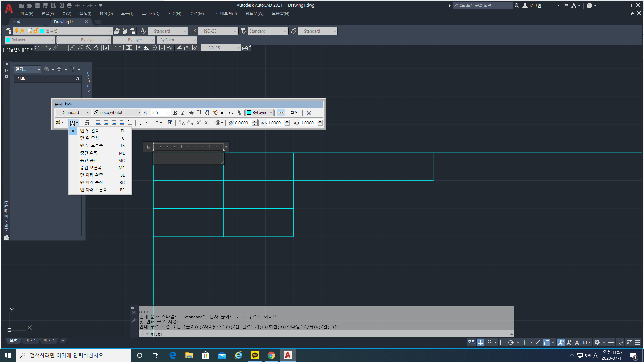Toggle ortho mode in status bar
Viewport: 644px width, 362px height.
coord(502,342)
